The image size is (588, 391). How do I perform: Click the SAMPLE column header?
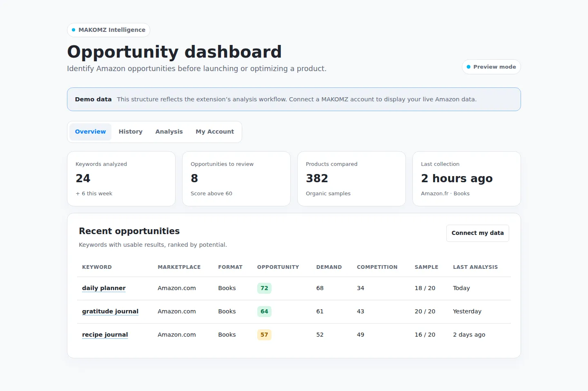click(x=427, y=267)
